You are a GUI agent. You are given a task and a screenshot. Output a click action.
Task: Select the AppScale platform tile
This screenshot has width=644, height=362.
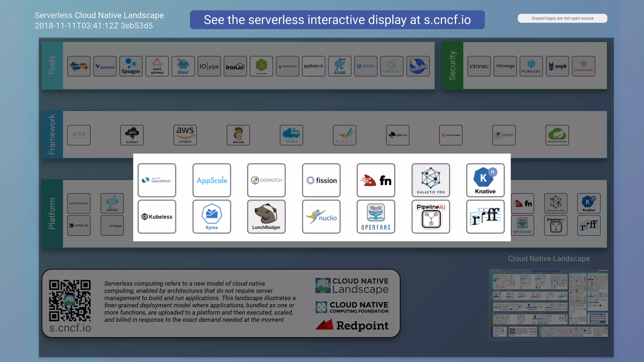click(212, 180)
